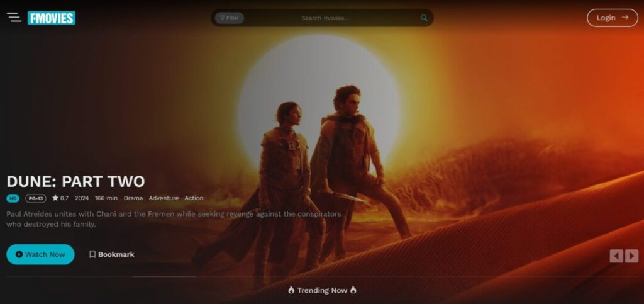Click the FMOVIES logo
Image resolution: width=644 pixels, height=304 pixels.
click(52, 18)
